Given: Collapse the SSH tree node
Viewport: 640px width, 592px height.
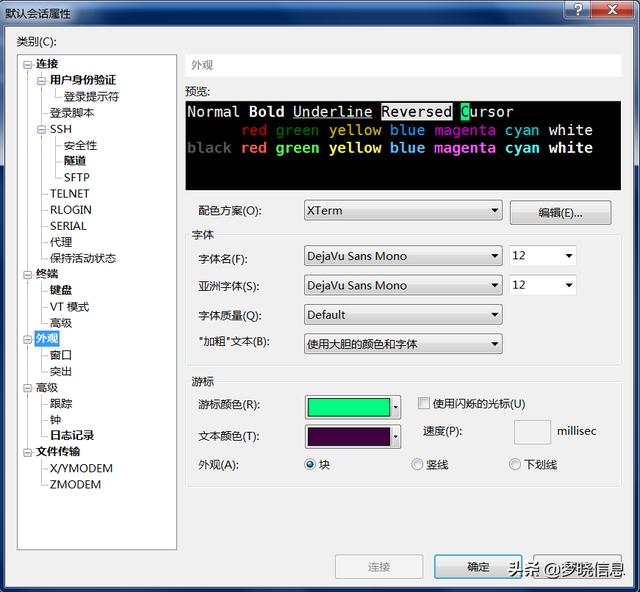Looking at the screenshot, I should 41,130.
